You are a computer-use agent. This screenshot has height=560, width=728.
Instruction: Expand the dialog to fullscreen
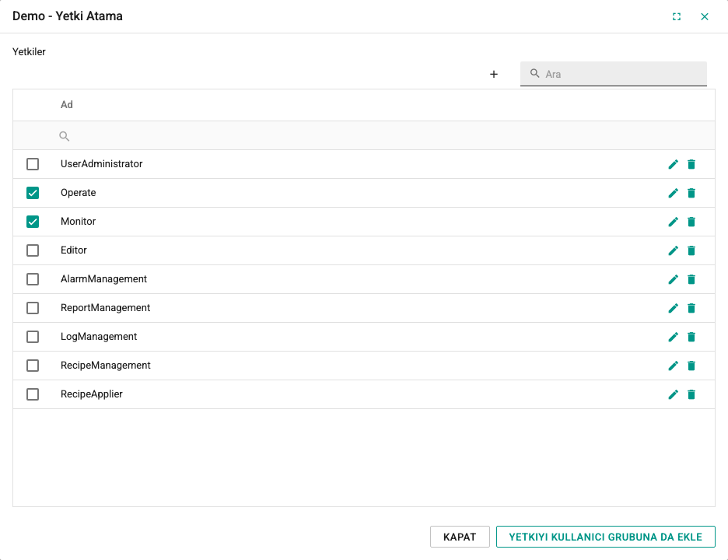click(677, 16)
